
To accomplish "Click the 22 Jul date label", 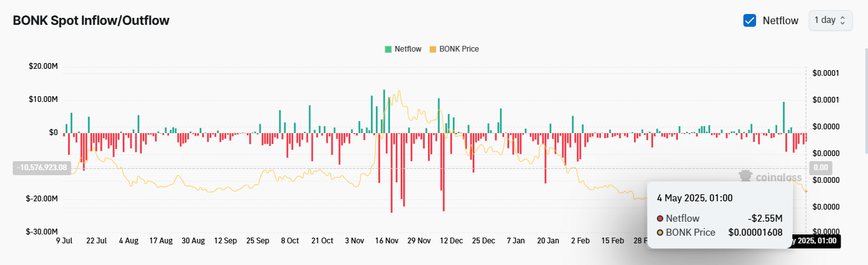I will click(x=95, y=241).
